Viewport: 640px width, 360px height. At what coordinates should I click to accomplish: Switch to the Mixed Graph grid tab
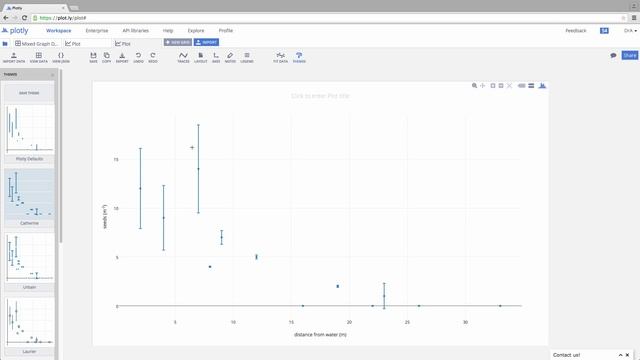(37, 43)
